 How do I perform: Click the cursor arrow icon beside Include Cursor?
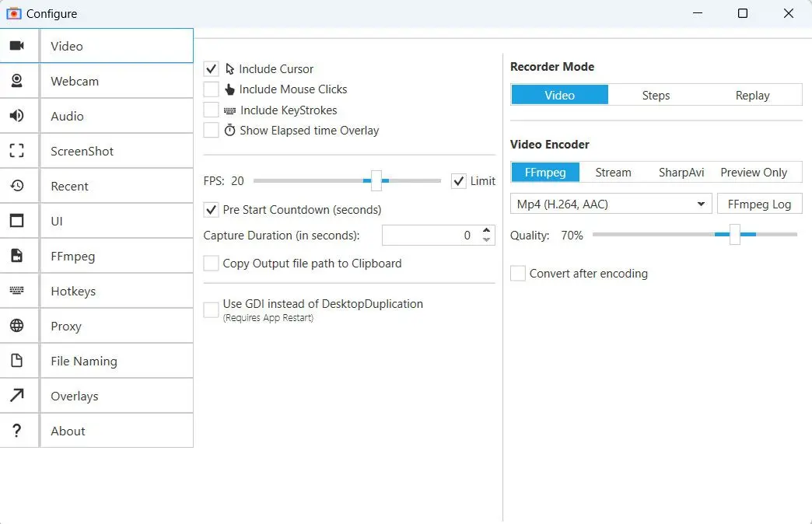[x=230, y=68]
